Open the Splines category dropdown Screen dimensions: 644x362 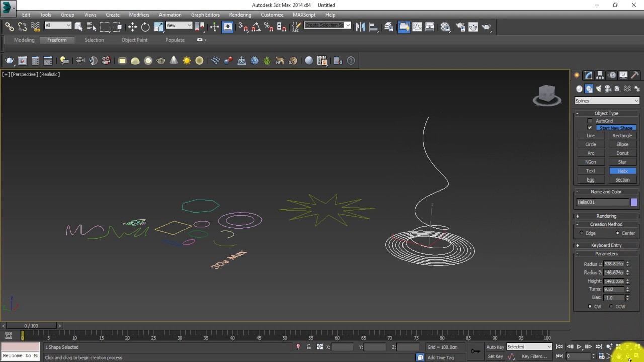click(x=607, y=101)
